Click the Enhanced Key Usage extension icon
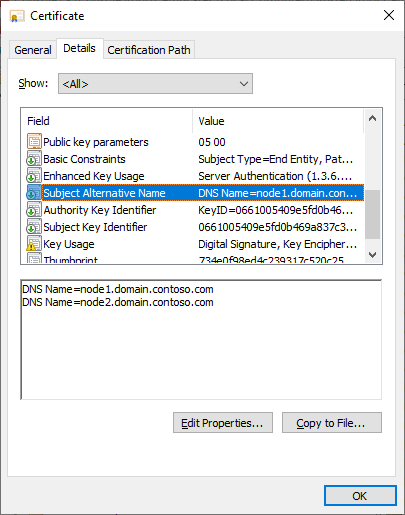Screen dimensions: 405x515 (34, 176)
